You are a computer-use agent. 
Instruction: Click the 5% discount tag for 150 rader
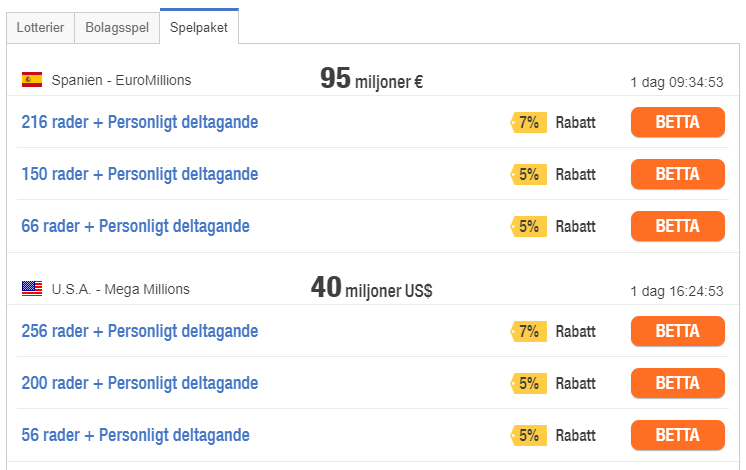[529, 174]
